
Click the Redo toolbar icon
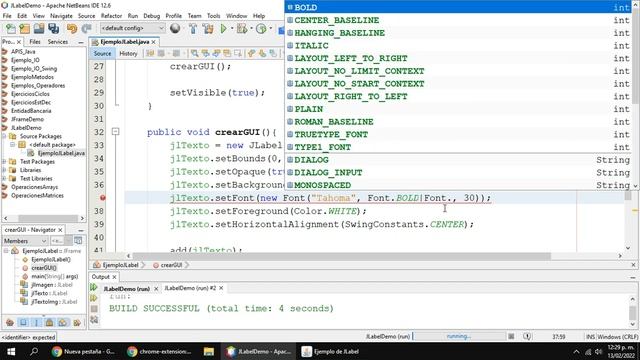click(87, 28)
